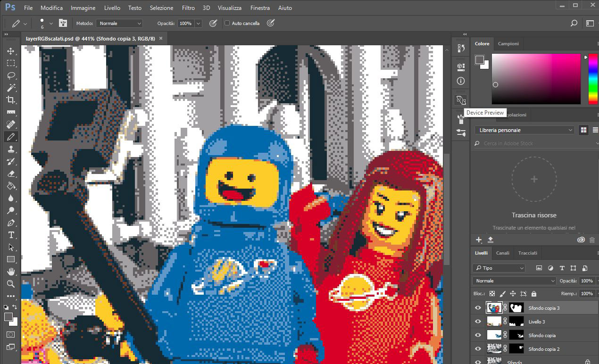Select the Rectangular Marquee tool
599x364 pixels.
10,63
